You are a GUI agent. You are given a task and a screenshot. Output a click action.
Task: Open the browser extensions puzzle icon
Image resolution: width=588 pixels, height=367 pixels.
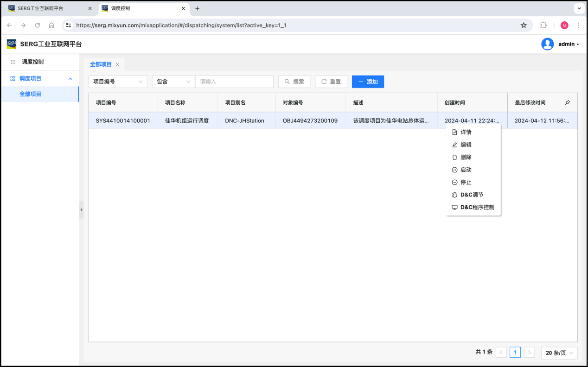[x=543, y=25]
